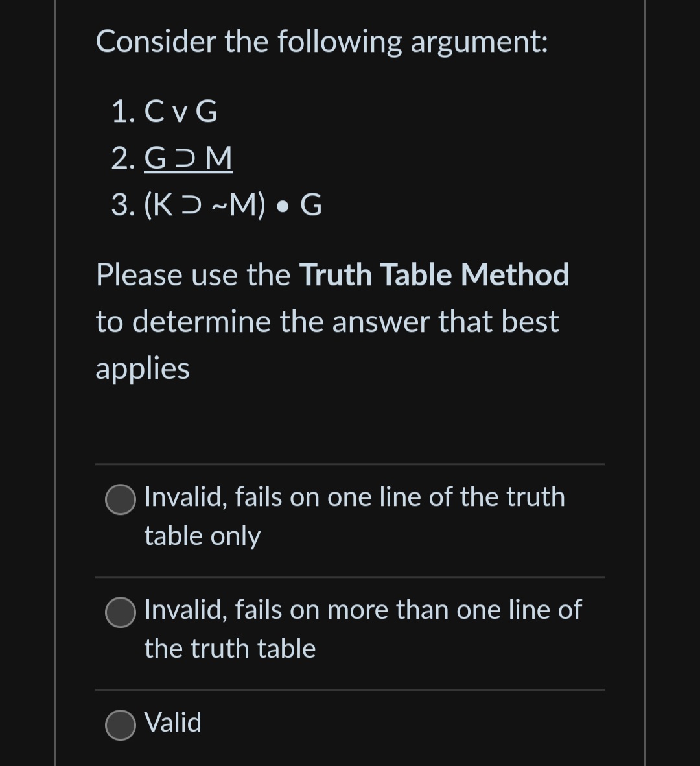The width and height of the screenshot is (700, 766).
Task: Click premise 1 "C v G"
Action: [x=181, y=112]
